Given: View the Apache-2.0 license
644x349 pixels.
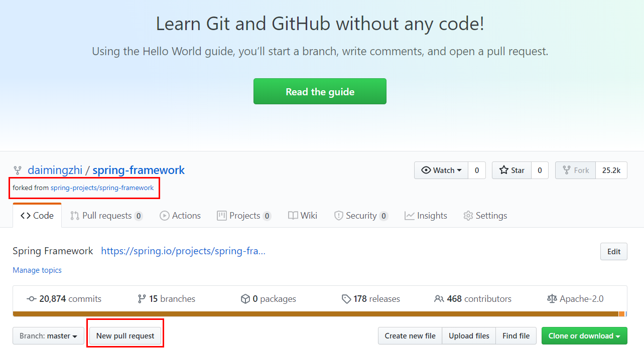Looking at the screenshot, I should [575, 299].
